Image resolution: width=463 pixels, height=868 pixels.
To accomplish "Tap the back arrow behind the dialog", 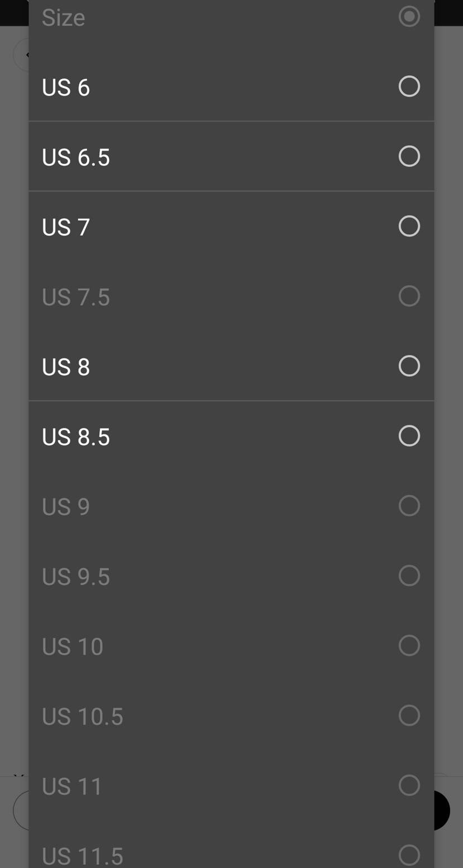I will tap(23, 55).
